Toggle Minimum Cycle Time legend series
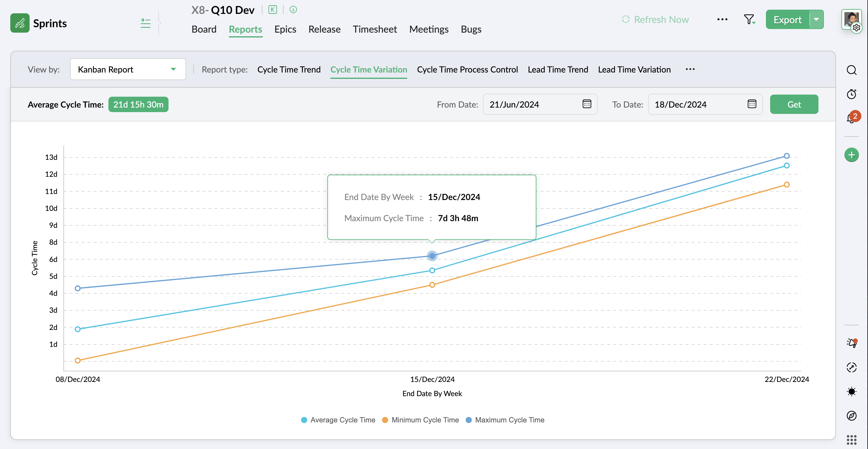Screen dimensions: 868x449 (x=420, y=420)
